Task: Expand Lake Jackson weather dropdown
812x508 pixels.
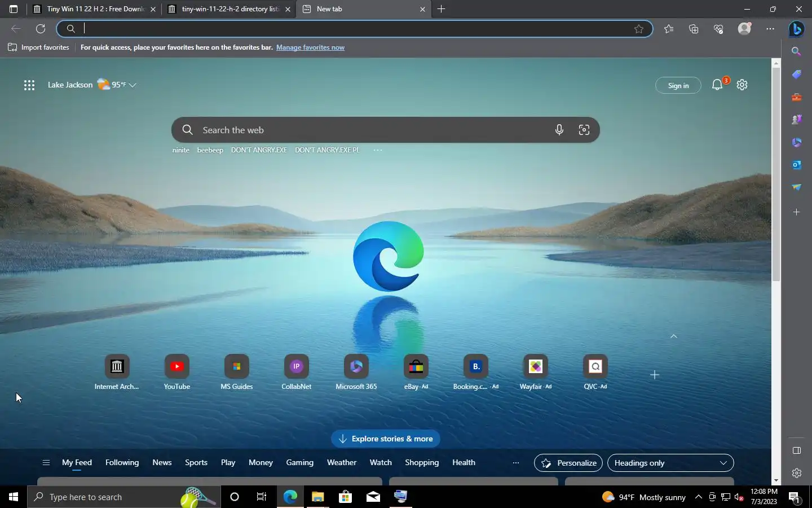Action: 133,85
